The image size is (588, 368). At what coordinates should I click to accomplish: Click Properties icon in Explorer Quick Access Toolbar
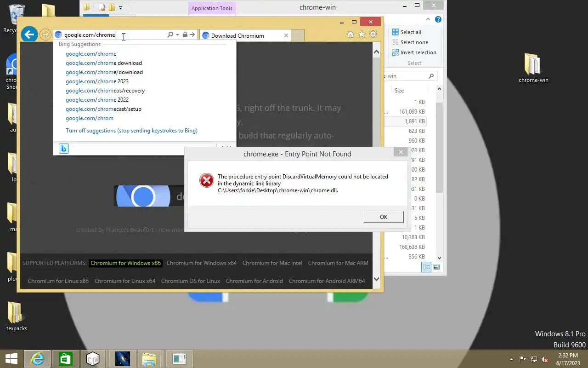(x=102, y=7)
